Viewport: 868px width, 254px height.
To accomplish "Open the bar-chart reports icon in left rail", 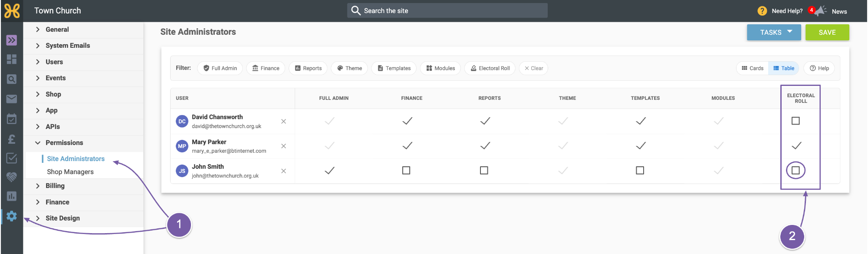I will pyautogui.click(x=12, y=196).
